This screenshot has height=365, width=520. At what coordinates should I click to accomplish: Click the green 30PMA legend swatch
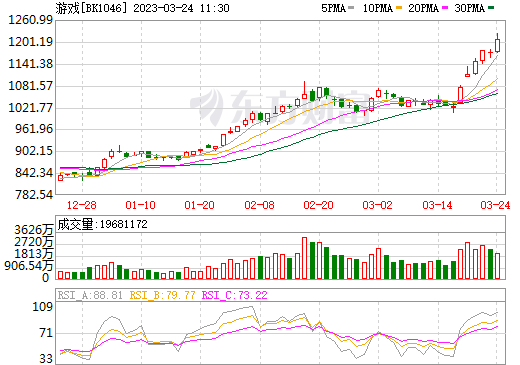click(x=491, y=8)
